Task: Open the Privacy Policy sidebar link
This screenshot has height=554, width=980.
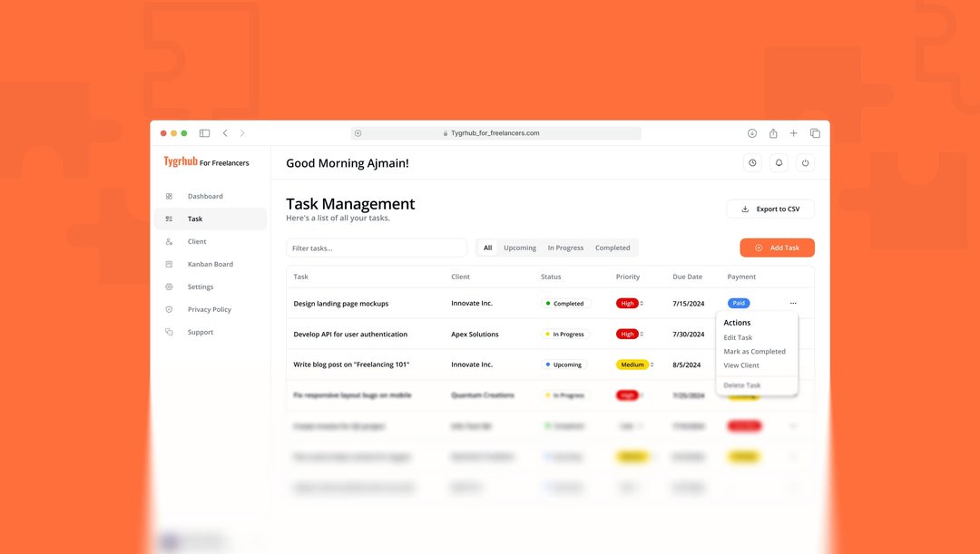Action: coord(210,310)
